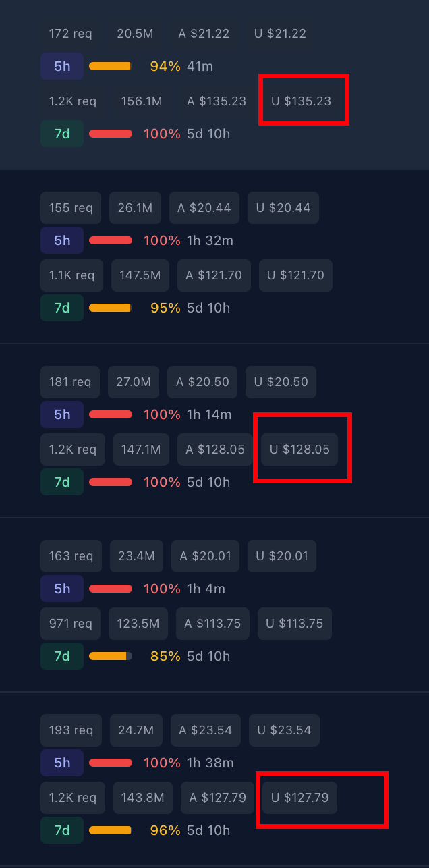Click the U $135.23 chip
Image resolution: width=429 pixels, height=868 pixels.
click(x=302, y=101)
